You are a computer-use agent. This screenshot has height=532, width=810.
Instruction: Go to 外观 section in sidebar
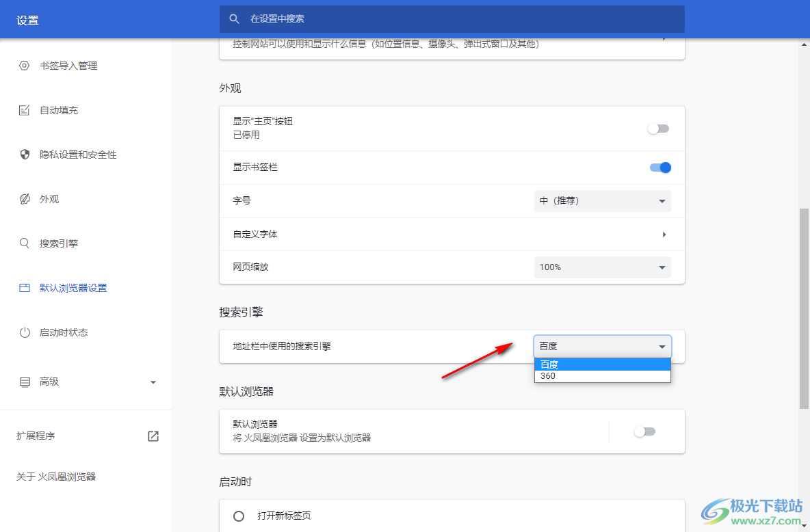(x=49, y=199)
